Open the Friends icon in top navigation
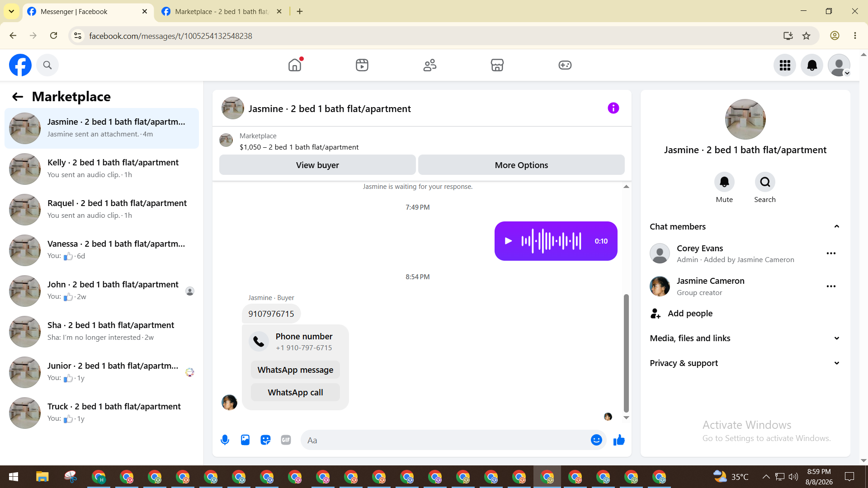 [430, 65]
